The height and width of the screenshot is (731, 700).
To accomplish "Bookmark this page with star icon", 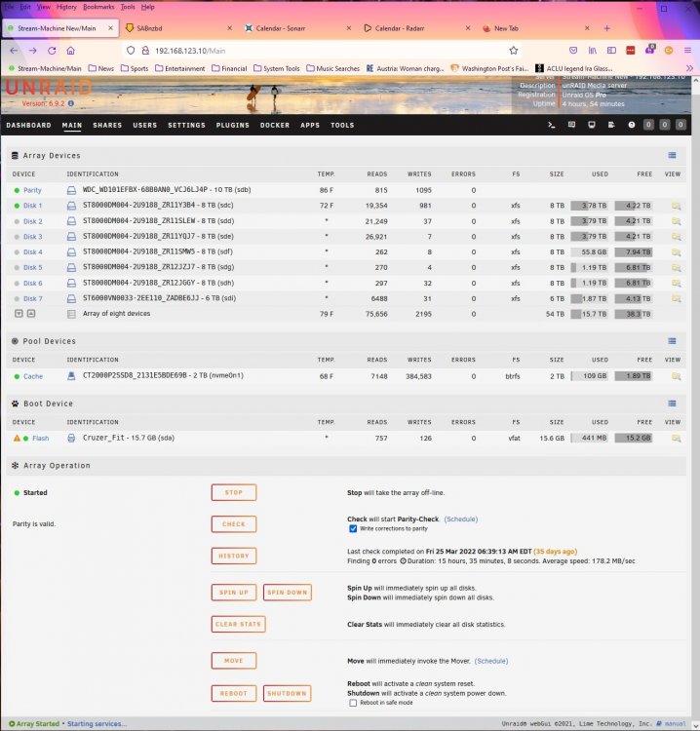I will pos(514,51).
